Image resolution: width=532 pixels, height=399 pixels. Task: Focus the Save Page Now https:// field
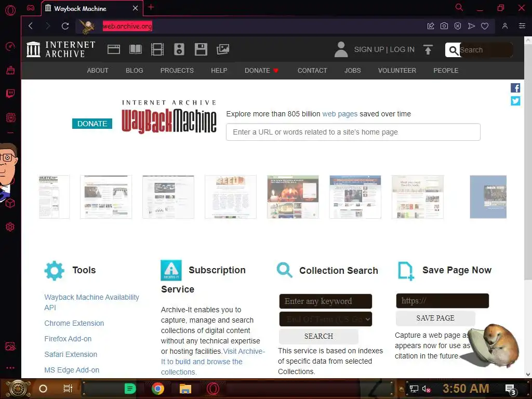443,301
